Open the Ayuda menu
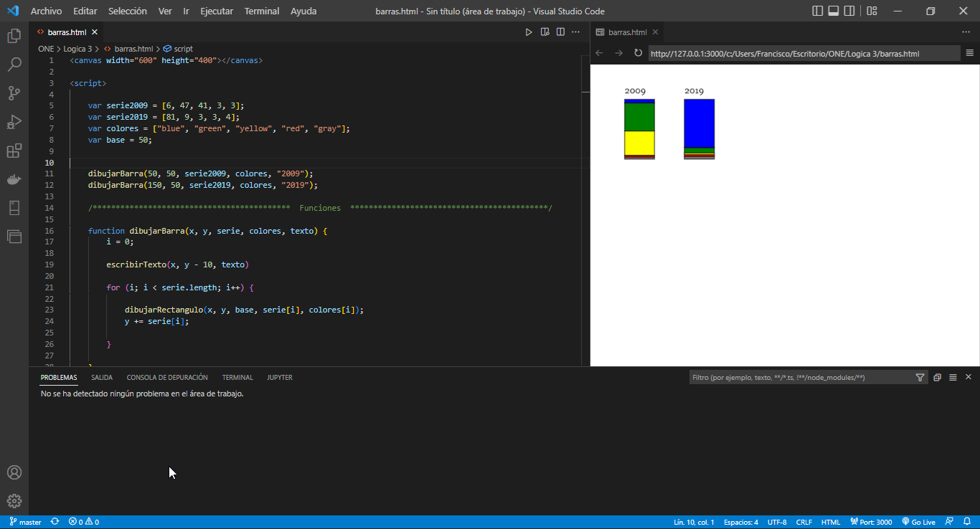This screenshot has height=529, width=980. [x=303, y=11]
